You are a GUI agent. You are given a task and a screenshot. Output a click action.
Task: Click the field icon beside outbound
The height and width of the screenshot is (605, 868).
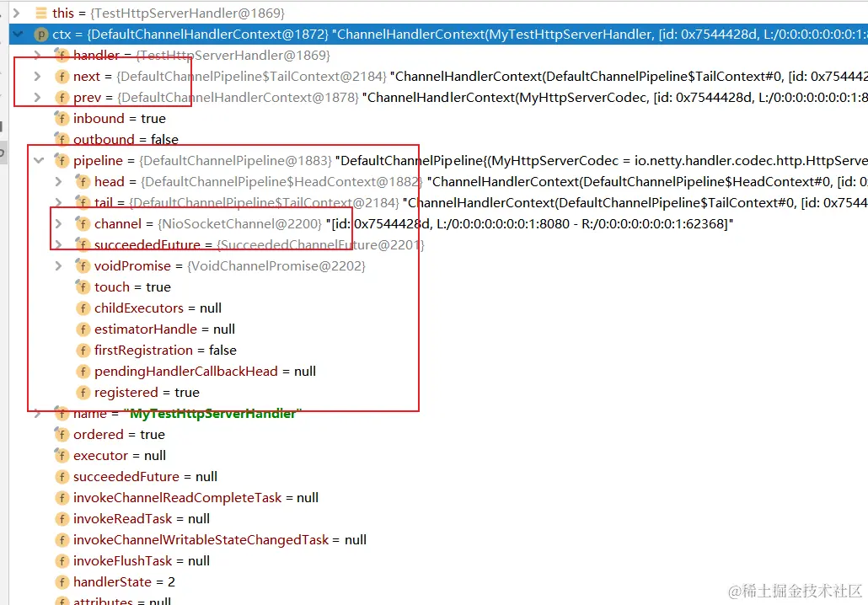coord(62,140)
